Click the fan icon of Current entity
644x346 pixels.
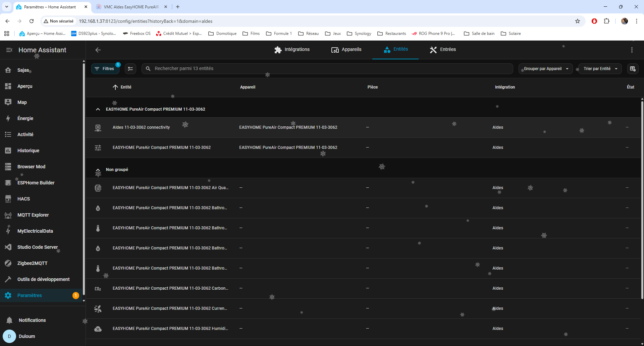tap(98, 309)
